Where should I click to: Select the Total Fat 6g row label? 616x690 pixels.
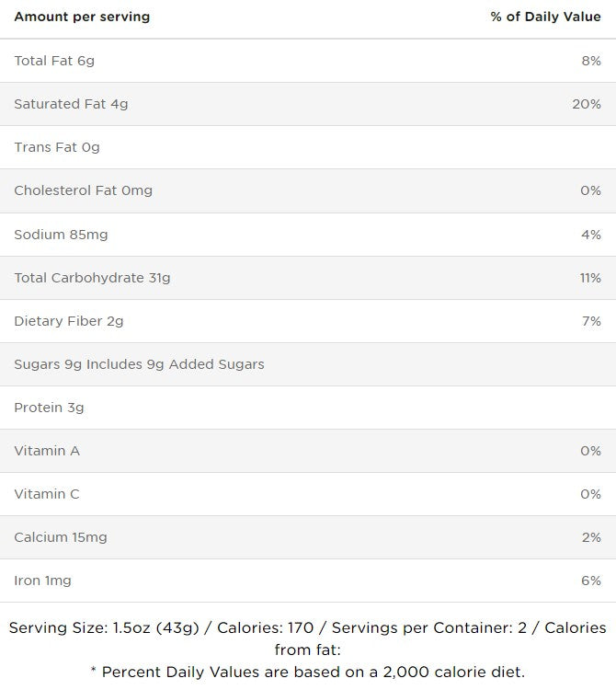pyautogui.click(x=54, y=61)
